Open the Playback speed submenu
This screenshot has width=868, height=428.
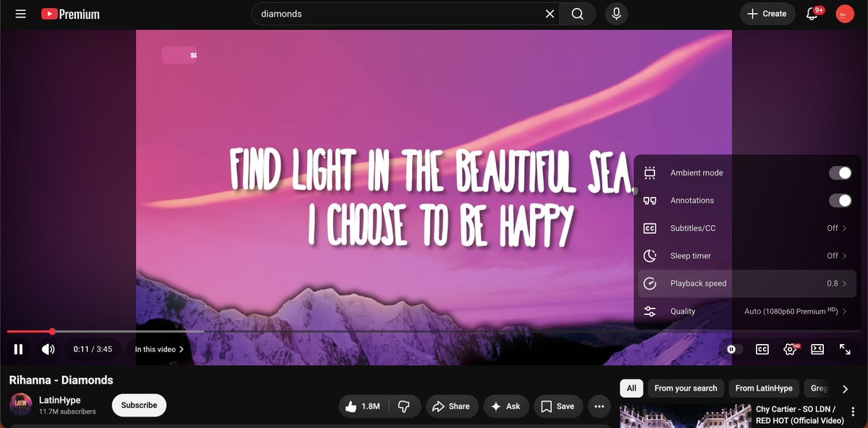point(747,283)
